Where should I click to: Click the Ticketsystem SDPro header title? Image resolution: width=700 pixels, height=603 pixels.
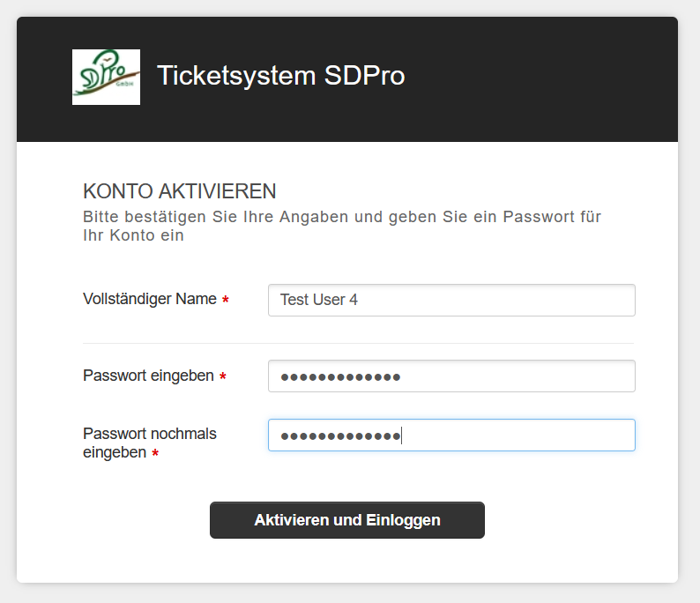[x=280, y=76]
